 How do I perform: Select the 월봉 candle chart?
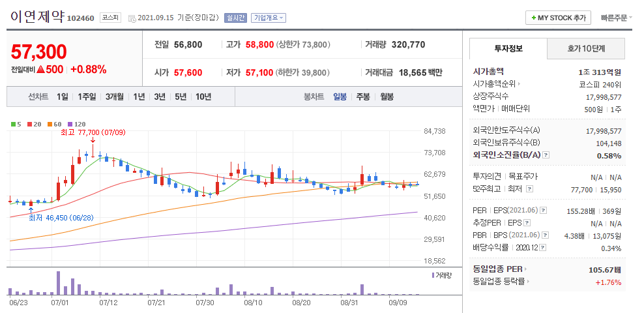coord(387,97)
